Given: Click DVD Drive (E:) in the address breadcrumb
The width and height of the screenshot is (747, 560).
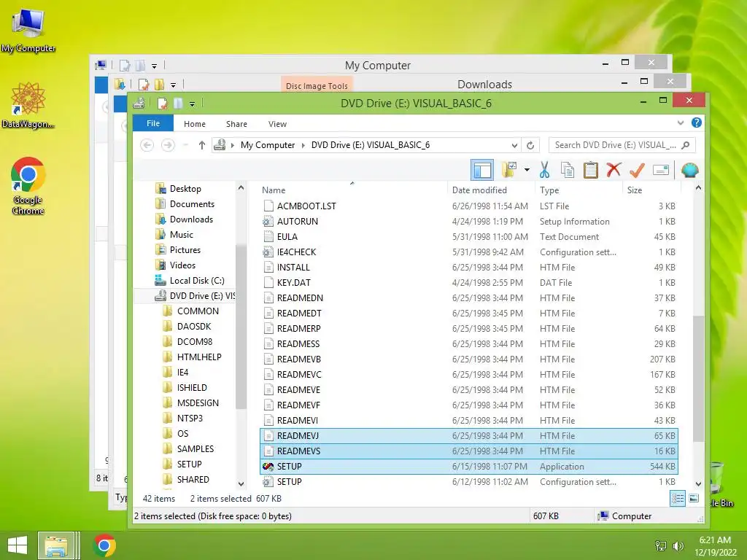Looking at the screenshot, I should click(370, 145).
